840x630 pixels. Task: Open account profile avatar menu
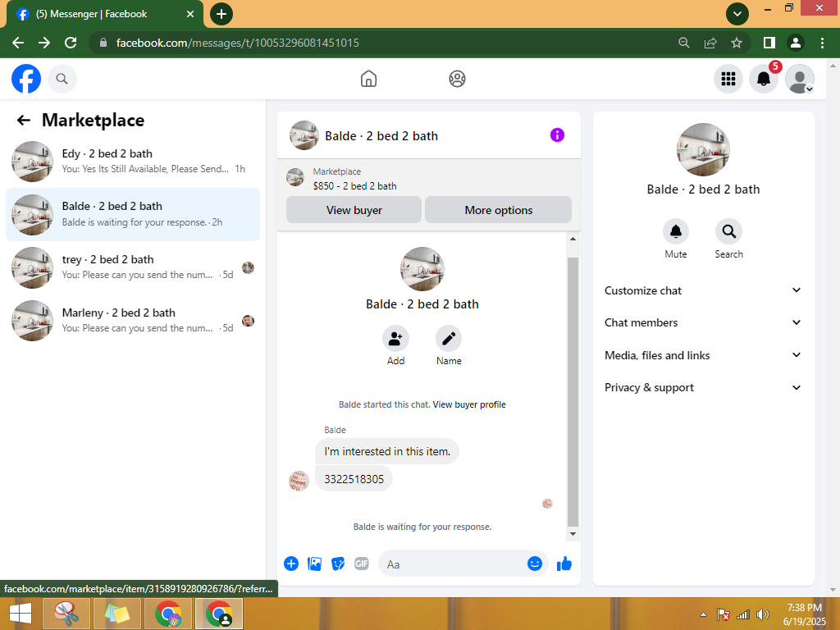(800, 79)
